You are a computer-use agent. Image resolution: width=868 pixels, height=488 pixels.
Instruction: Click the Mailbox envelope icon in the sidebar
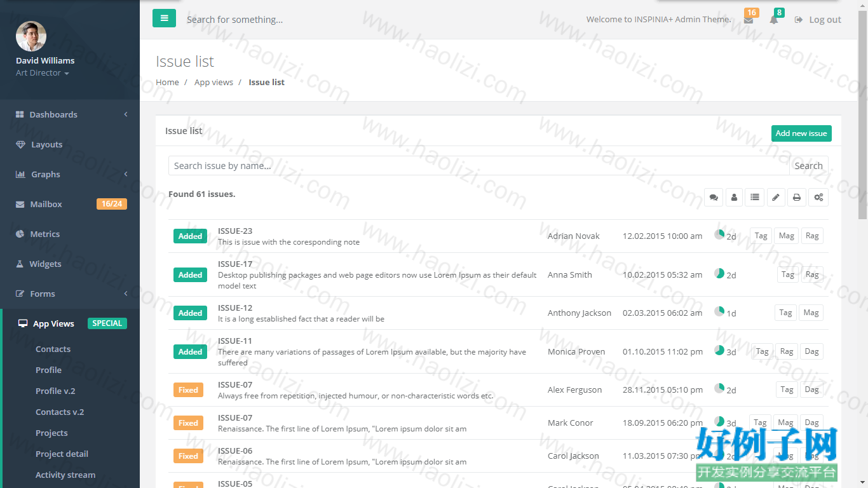(x=20, y=204)
